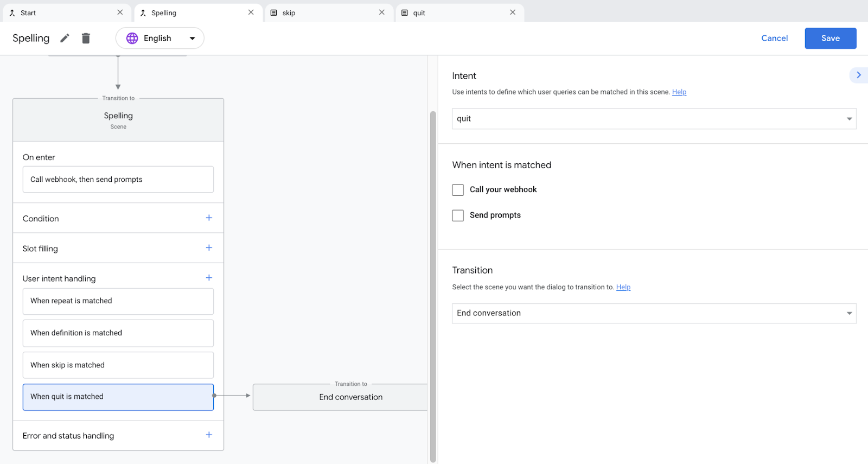Viewport: 868px width, 464px height.
Task: Collapse the right panel with chevron arrow
Action: [x=858, y=75]
